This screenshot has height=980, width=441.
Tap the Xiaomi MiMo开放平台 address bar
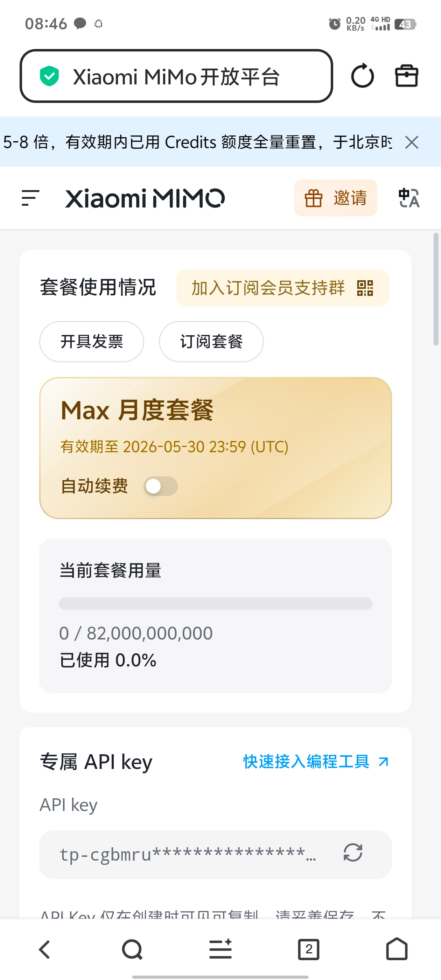coord(176,76)
